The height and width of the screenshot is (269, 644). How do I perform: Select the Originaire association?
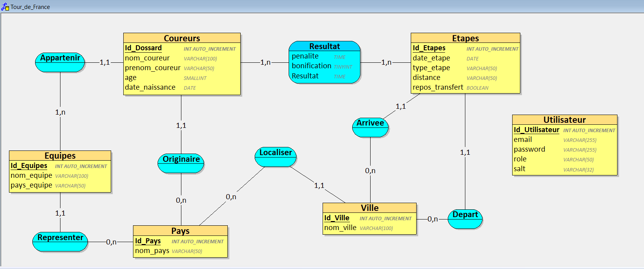pyautogui.click(x=181, y=163)
